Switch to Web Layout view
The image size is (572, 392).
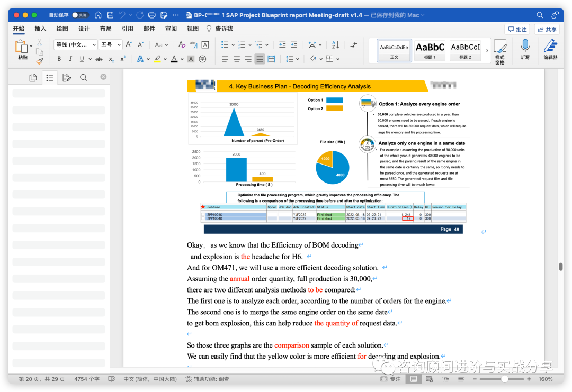[x=430, y=379]
